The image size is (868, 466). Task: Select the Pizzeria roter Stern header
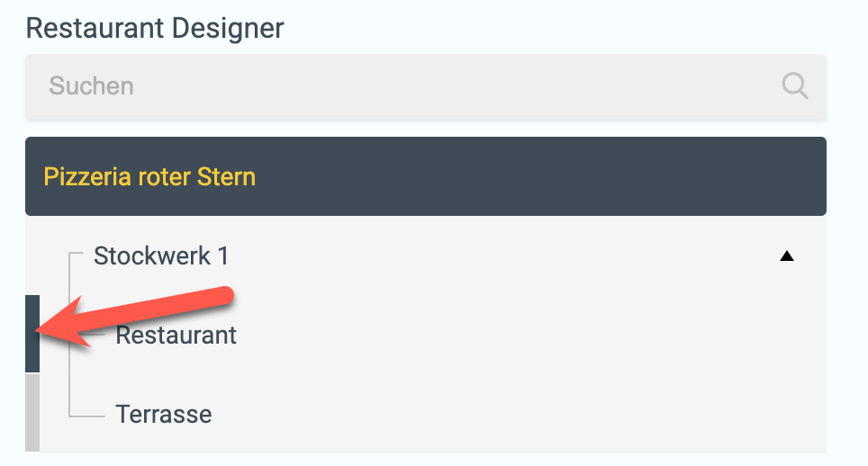point(426,176)
